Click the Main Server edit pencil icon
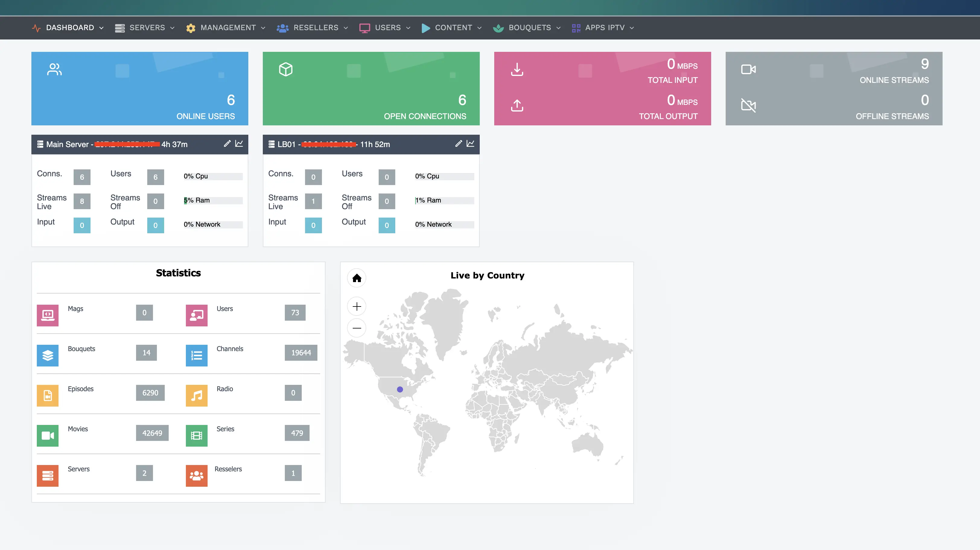The width and height of the screenshot is (980, 550). pyautogui.click(x=227, y=144)
